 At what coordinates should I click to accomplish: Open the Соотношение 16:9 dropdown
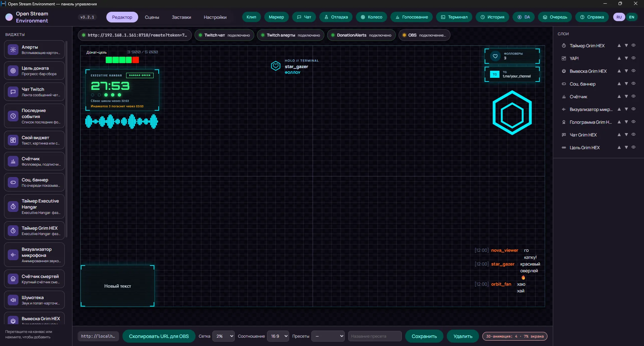click(278, 336)
